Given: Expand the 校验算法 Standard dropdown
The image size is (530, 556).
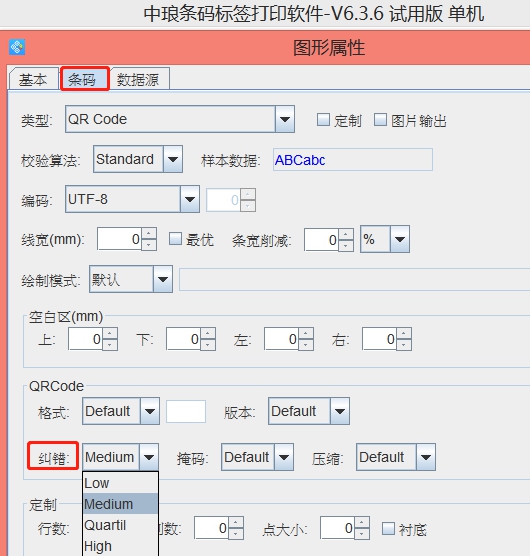Looking at the screenshot, I should [x=173, y=159].
